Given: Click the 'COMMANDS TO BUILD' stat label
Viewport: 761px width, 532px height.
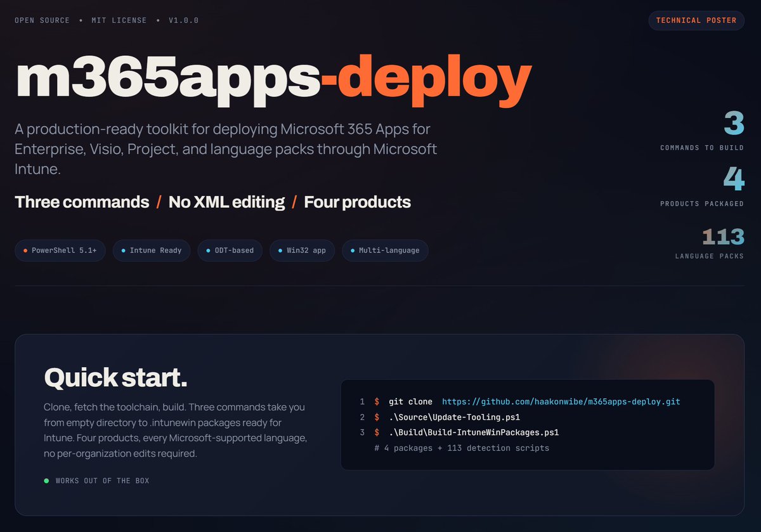Looking at the screenshot, I should 702,148.
